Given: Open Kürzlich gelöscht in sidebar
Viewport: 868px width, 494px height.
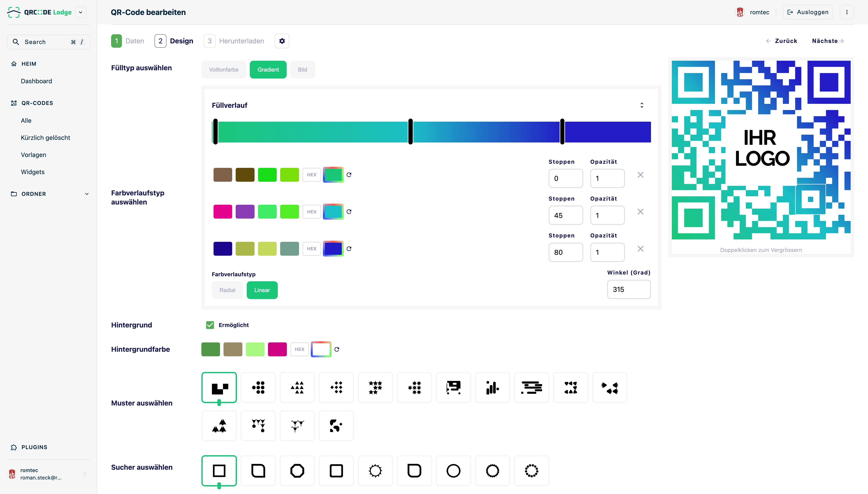Looking at the screenshot, I should [46, 138].
